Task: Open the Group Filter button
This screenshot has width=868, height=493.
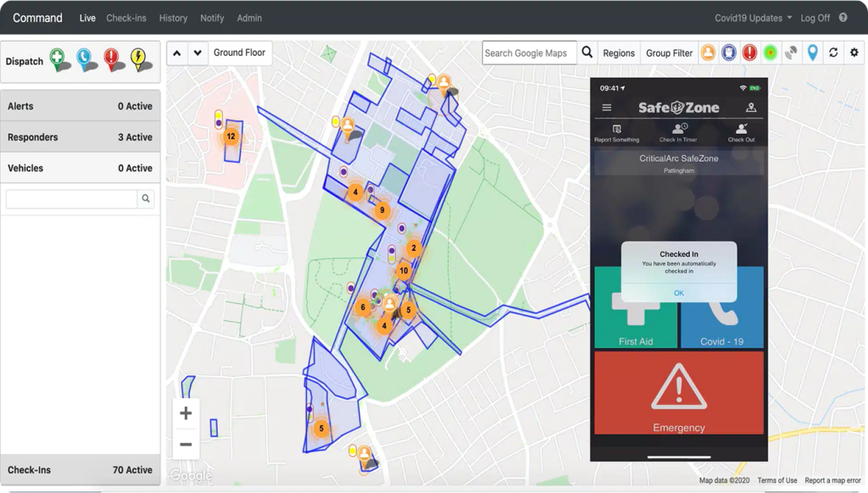Action: tap(669, 53)
